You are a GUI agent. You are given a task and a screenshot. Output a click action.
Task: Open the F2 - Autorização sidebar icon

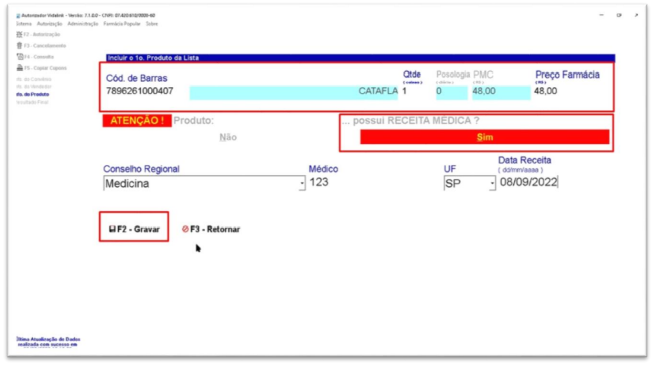19,34
